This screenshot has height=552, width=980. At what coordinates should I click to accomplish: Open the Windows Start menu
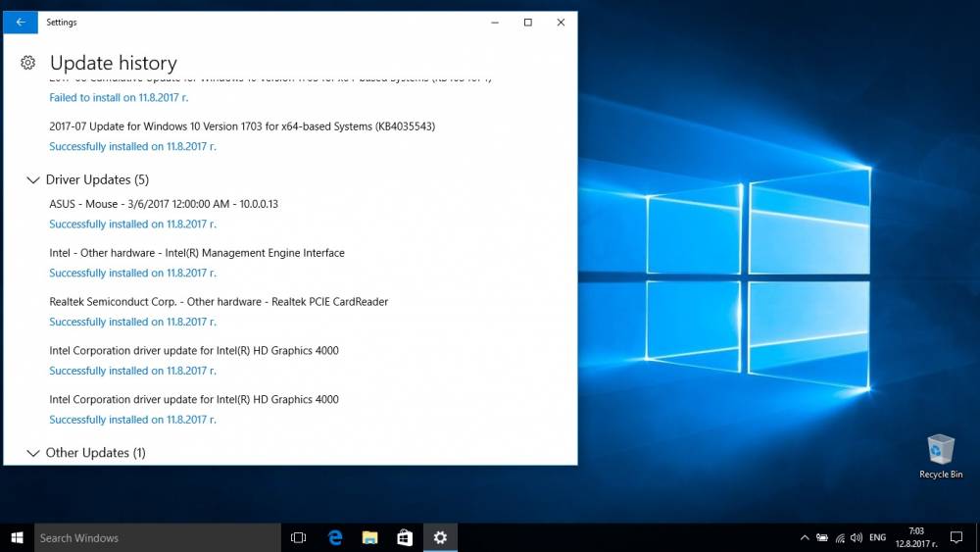tap(17, 537)
